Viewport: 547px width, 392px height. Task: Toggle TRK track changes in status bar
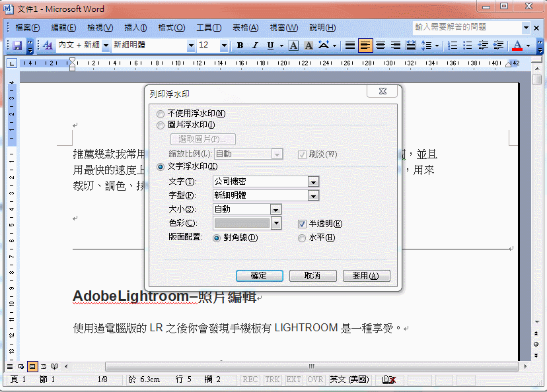coord(272,379)
